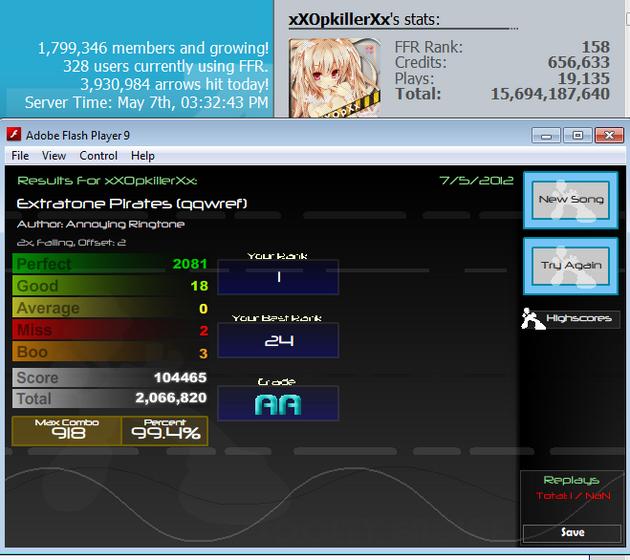The height and width of the screenshot is (560, 630).
Task: Click the Perfect score bar
Action: coord(110,264)
